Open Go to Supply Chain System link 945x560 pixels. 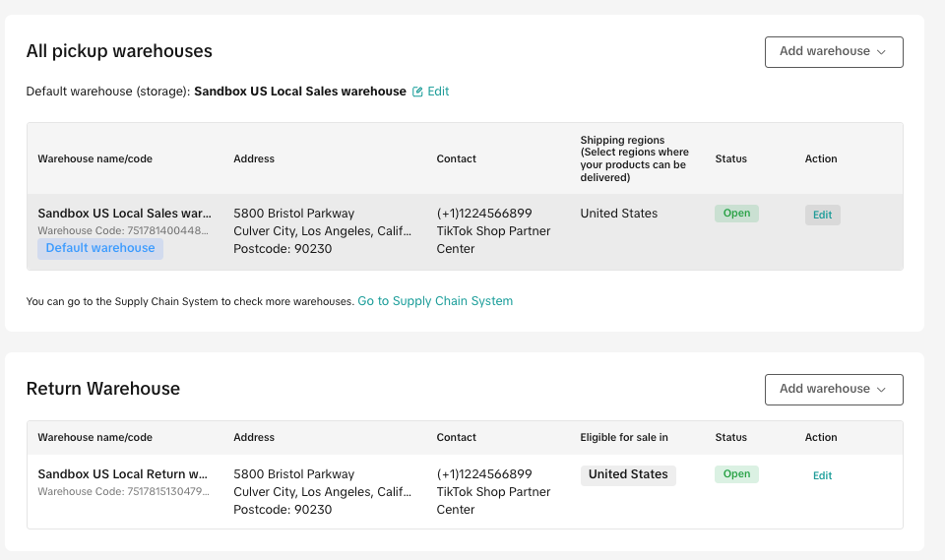(x=435, y=301)
